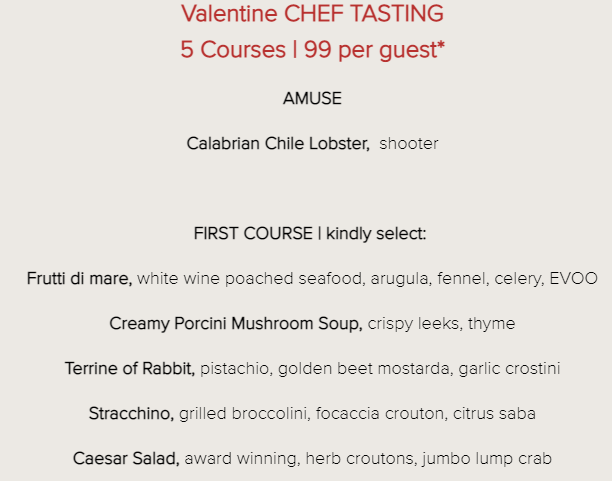
Task: Click the word shooter
Action: point(409,144)
